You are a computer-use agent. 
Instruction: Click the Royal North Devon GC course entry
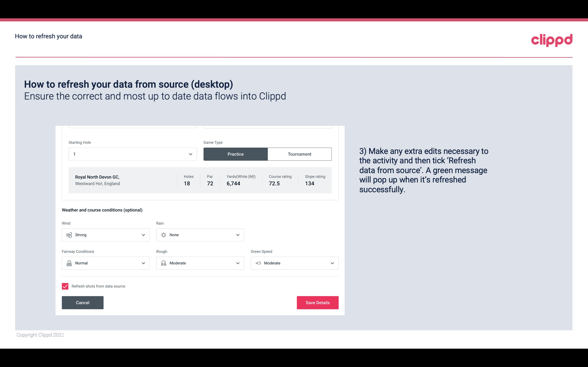tap(200, 180)
